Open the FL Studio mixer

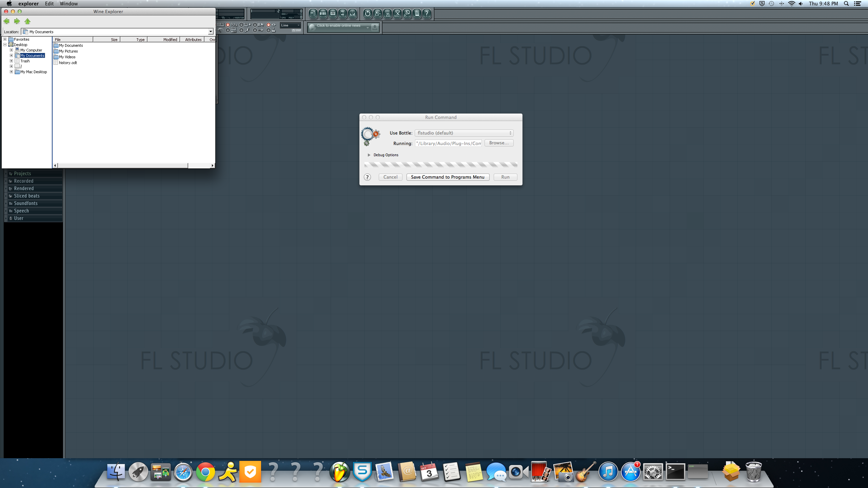tap(353, 14)
